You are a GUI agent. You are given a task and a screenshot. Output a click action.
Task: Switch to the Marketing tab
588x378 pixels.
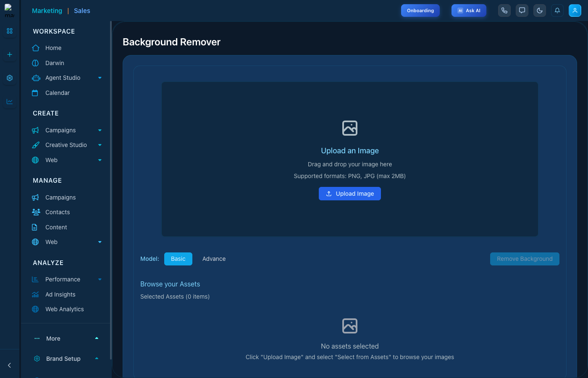coord(47,11)
